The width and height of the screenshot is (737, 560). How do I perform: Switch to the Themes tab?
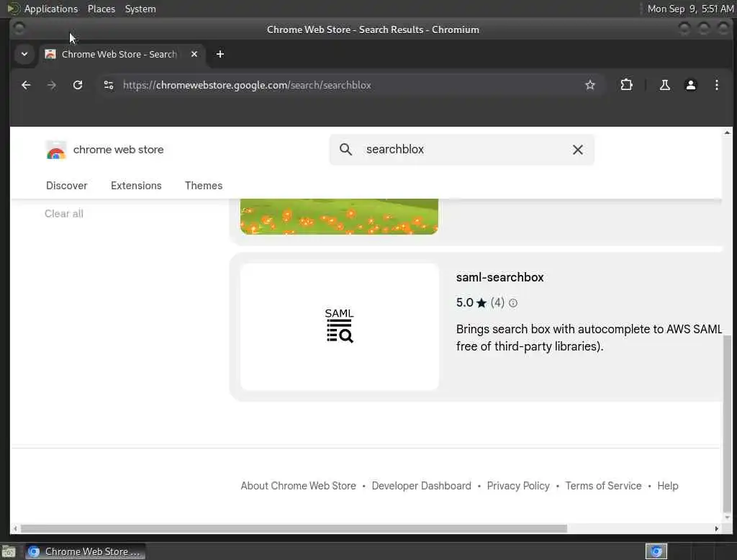[x=204, y=186]
